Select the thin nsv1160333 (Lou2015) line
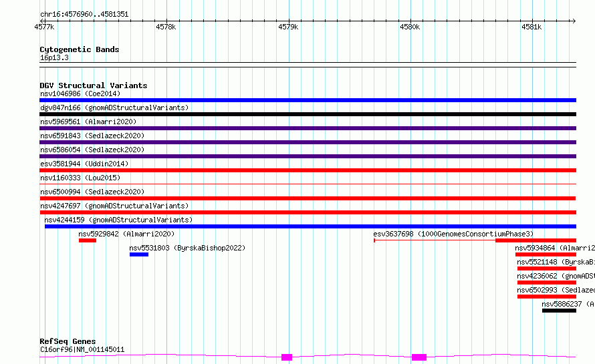This screenshot has height=364, width=595. [308, 184]
